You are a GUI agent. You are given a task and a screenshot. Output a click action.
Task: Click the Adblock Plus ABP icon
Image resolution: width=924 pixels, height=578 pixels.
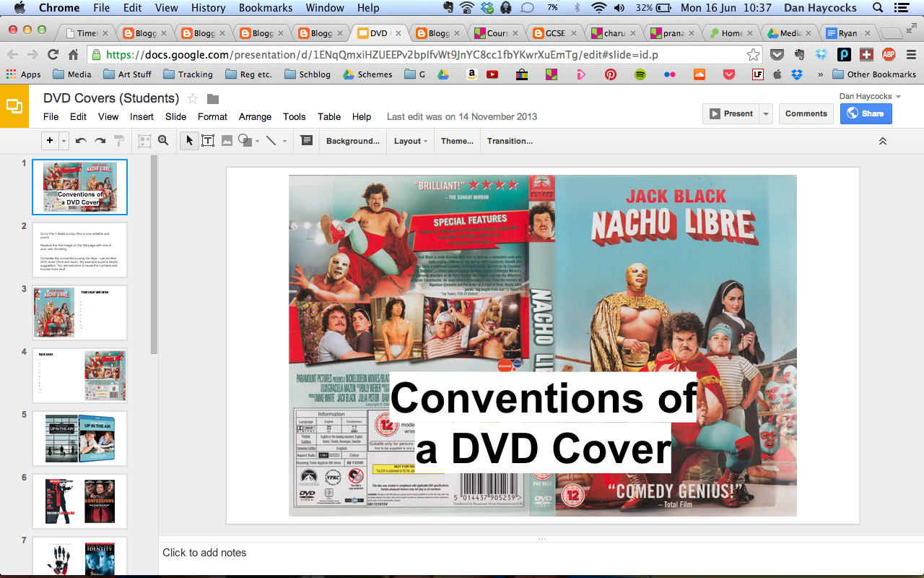889,55
